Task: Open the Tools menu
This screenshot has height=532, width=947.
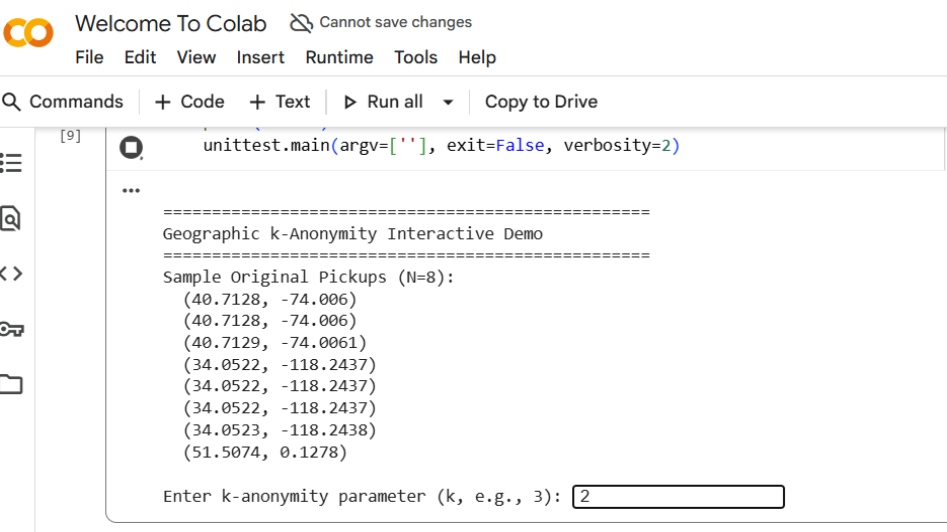Action: (415, 57)
